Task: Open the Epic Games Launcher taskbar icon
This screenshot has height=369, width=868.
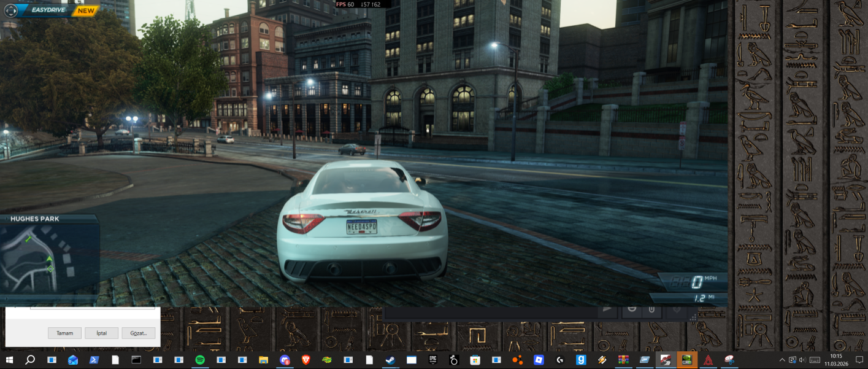Action: pyautogui.click(x=432, y=360)
